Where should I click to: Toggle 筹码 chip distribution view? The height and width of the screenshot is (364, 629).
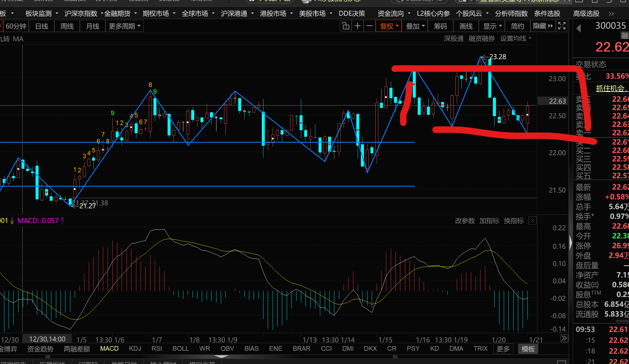[x=440, y=26]
